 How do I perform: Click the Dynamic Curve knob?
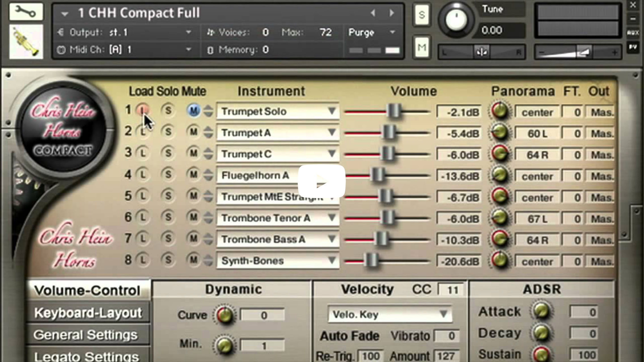(x=225, y=315)
